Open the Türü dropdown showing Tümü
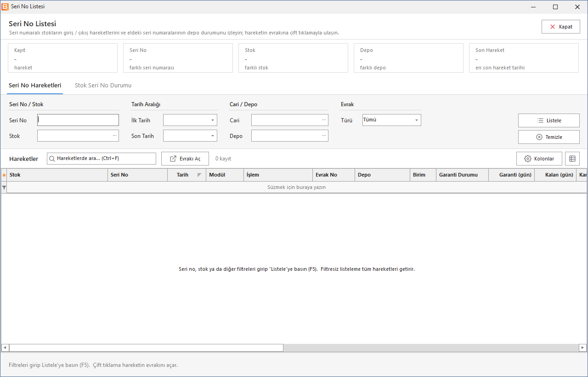Viewport: 588px width, 377px height. pos(417,120)
